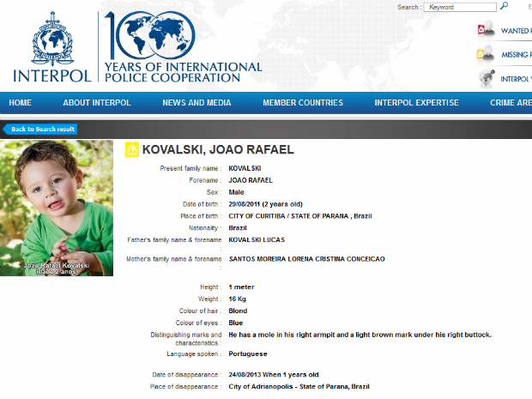Click the missing child's photo
Viewport: 532px width, 399px height.
click(x=57, y=209)
